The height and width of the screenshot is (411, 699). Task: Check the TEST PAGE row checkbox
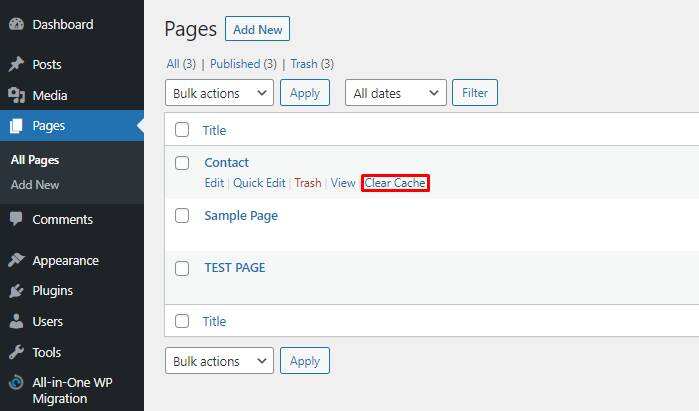point(182,268)
